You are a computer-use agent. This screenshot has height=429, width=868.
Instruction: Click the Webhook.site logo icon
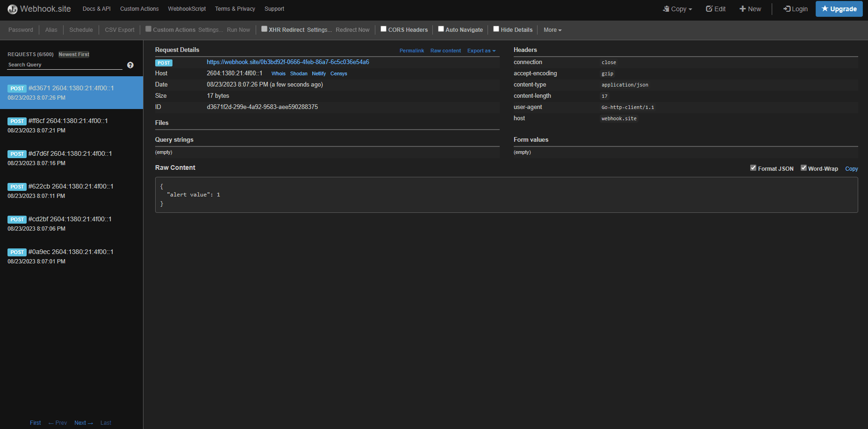click(13, 9)
